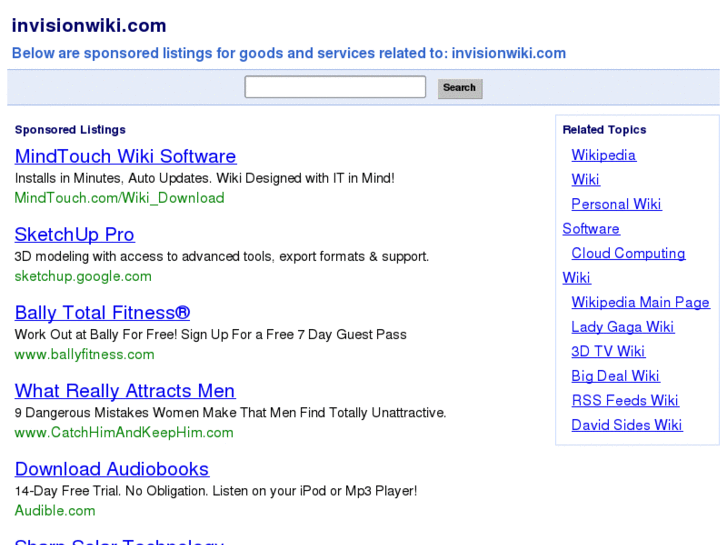
Task: Select the Big Deal Wiki topic
Action: click(x=615, y=376)
